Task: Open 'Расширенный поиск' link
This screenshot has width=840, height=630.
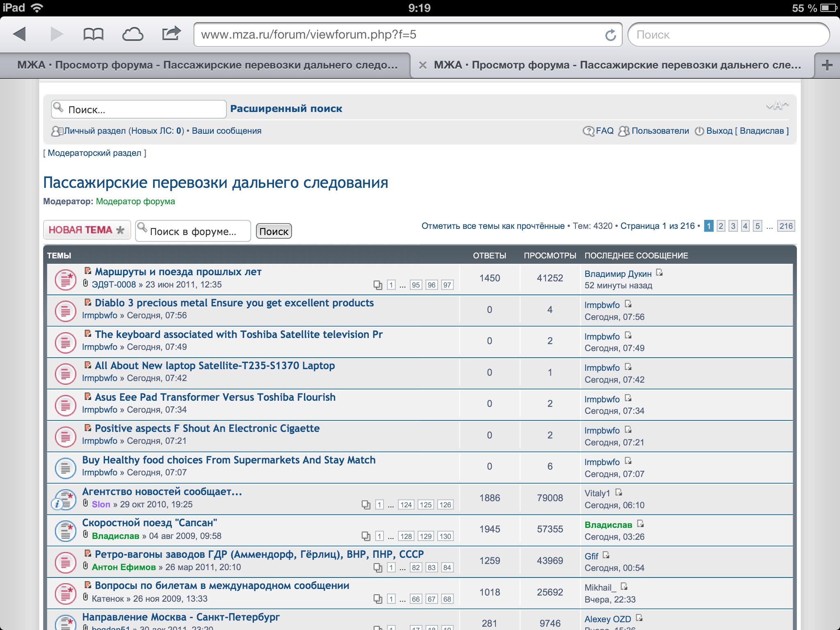Action: (x=286, y=109)
